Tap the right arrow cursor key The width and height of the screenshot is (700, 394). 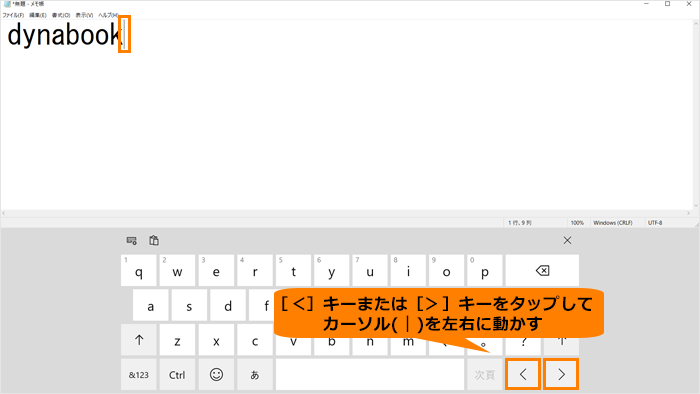[x=561, y=374]
